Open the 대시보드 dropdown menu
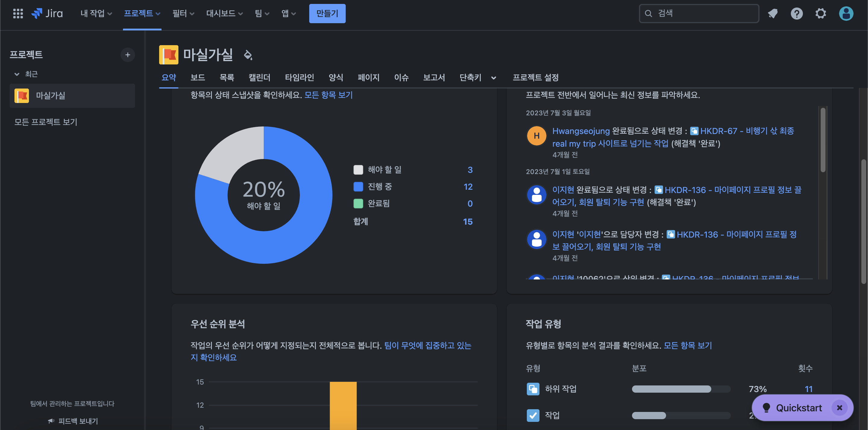 point(224,14)
